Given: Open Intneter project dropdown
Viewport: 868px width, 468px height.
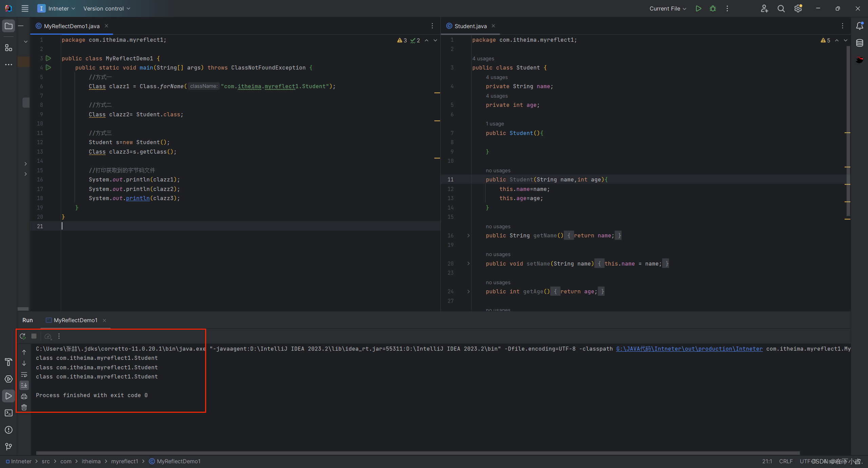Looking at the screenshot, I should pyautogui.click(x=56, y=8).
